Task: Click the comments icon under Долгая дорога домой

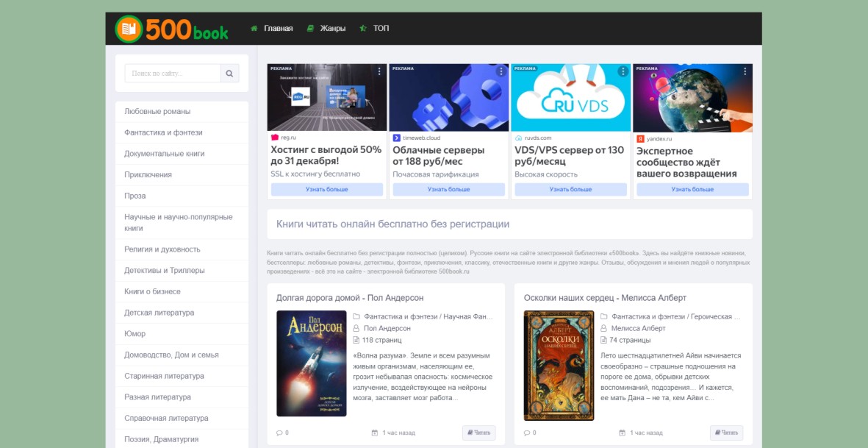Action: pos(279,433)
